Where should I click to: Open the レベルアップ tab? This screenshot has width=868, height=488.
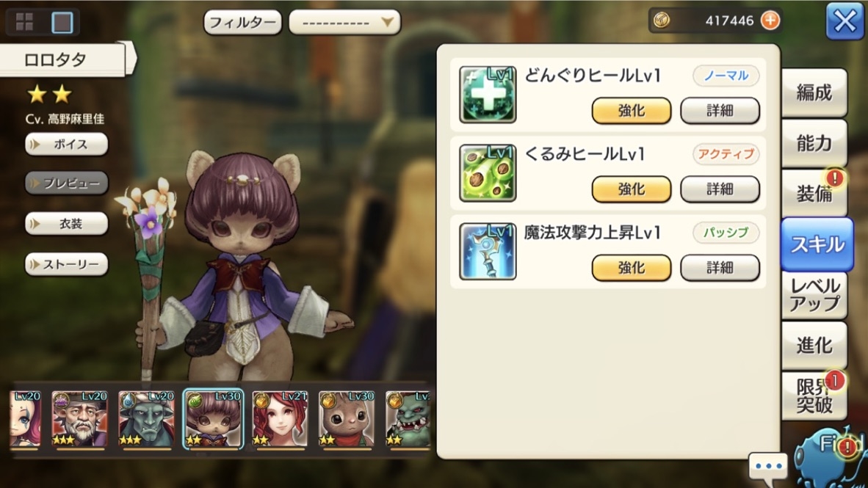(x=814, y=295)
